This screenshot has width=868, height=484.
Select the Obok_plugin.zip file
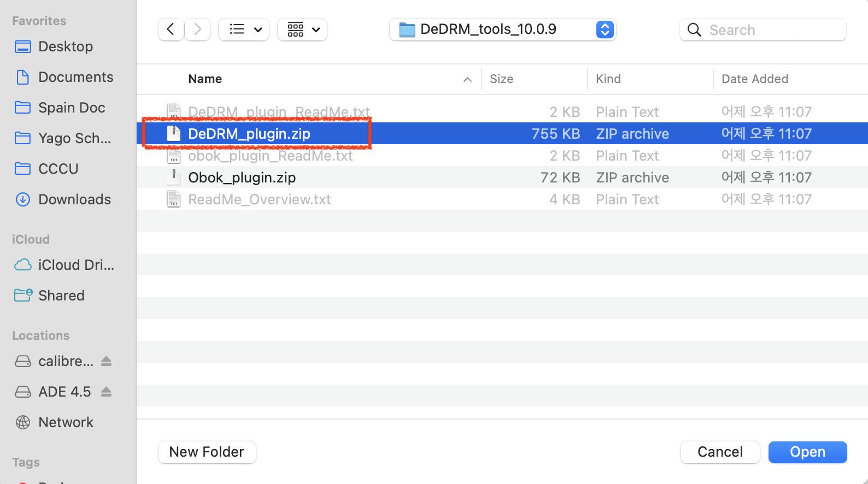coord(502,177)
